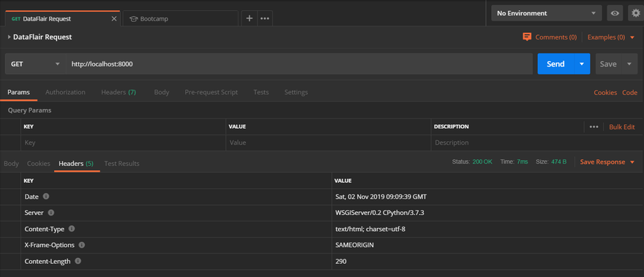Screen dimensions: 644x277
Task: Click the Query Params heading
Action: coord(29,110)
